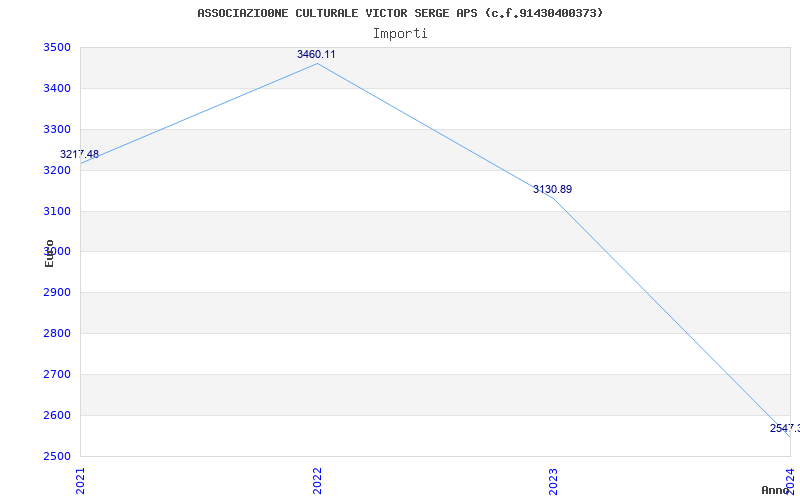800x500 pixels.
Task: Click the y-axis value 2600
Action: click(x=57, y=415)
